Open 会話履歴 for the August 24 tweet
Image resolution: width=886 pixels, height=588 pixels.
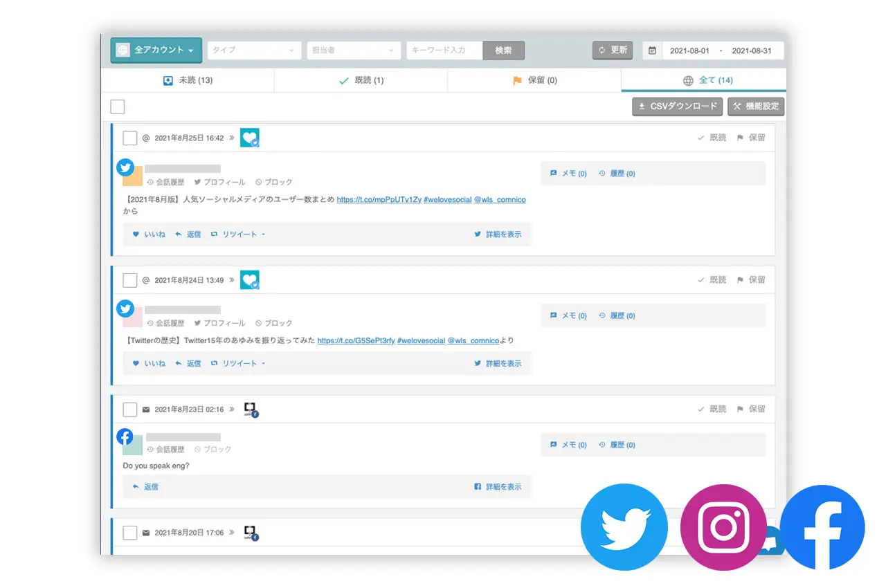[165, 323]
